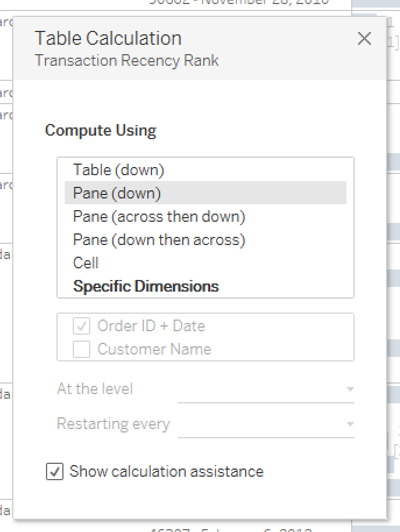The image size is (400, 532).
Task: Uncheck Show calculation assistance
Action: point(55,471)
